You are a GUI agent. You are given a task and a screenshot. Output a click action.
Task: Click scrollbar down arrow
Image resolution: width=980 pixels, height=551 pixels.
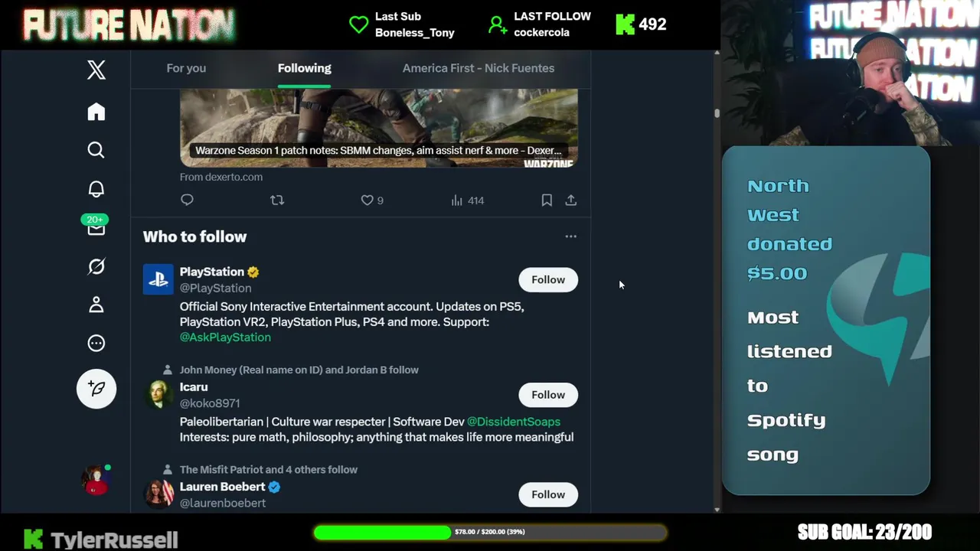click(x=717, y=509)
